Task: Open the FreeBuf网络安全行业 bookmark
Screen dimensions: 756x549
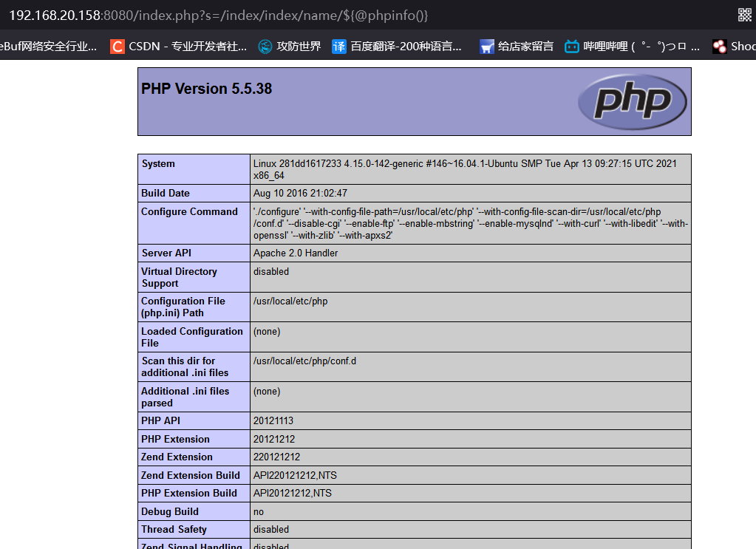Action: tap(48, 47)
